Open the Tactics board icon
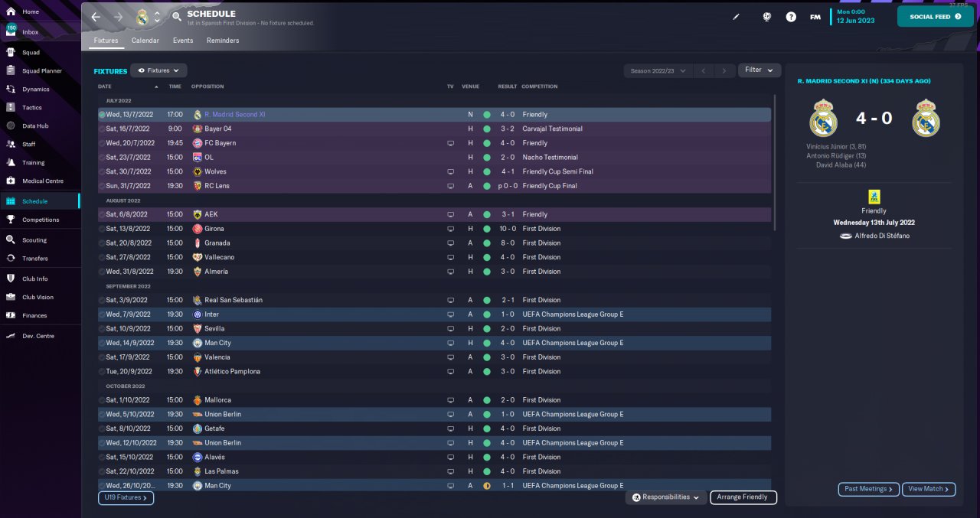The image size is (980, 518). click(x=11, y=108)
